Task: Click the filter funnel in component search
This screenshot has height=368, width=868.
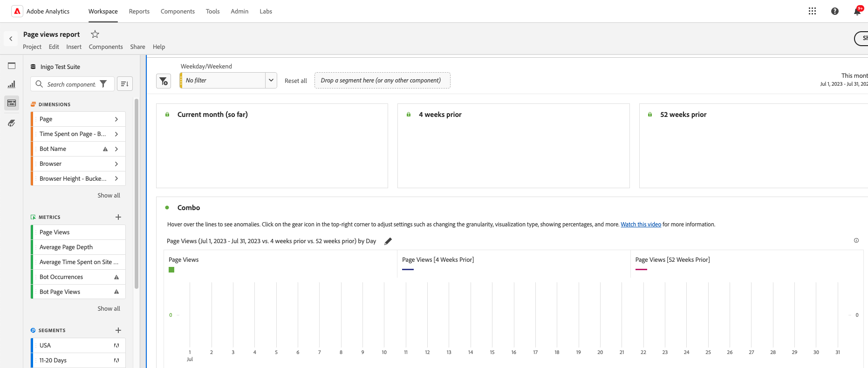Action: (103, 84)
